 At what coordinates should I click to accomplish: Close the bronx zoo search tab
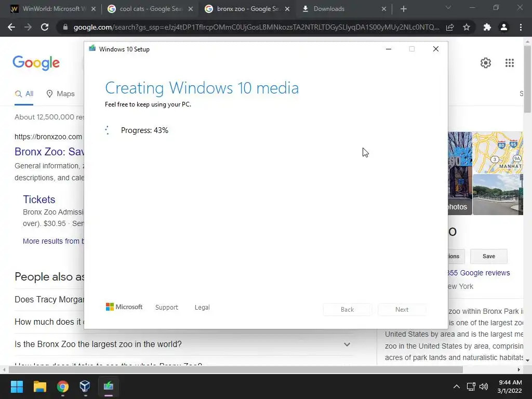(287, 9)
